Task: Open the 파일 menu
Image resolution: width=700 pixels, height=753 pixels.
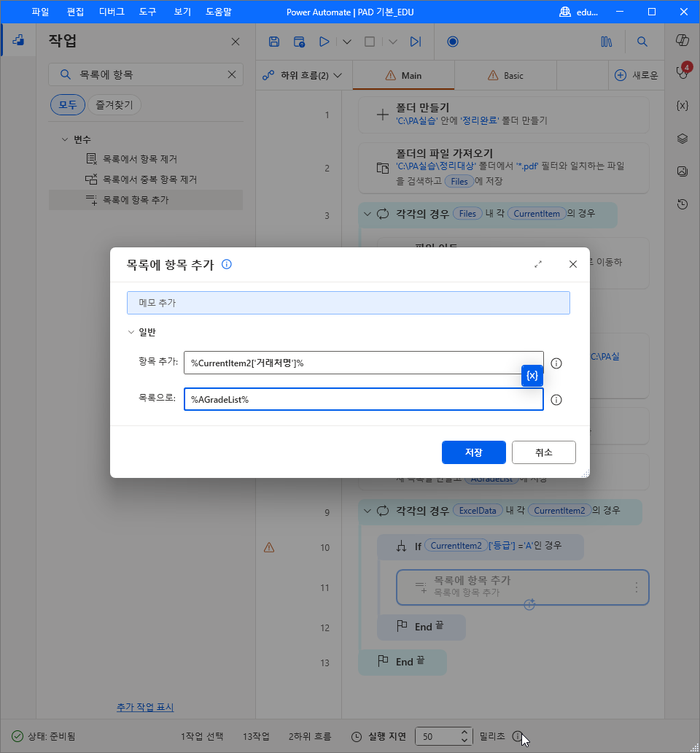Action: (x=40, y=12)
